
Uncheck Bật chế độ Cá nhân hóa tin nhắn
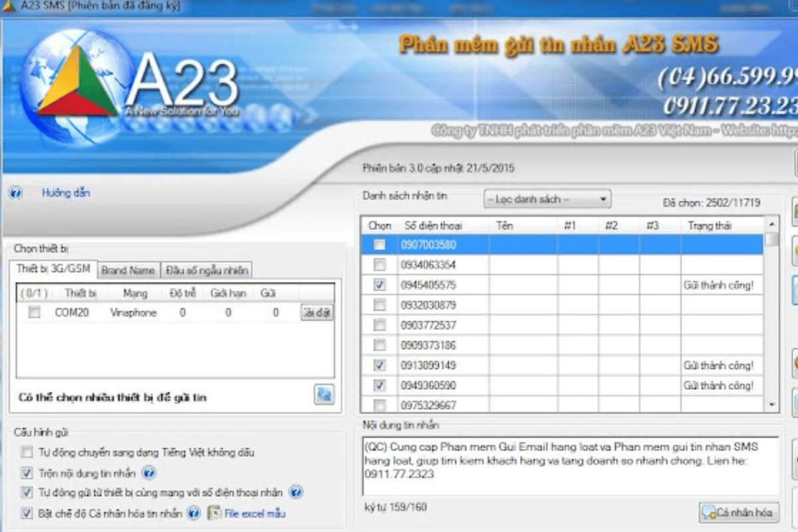[x=27, y=513]
